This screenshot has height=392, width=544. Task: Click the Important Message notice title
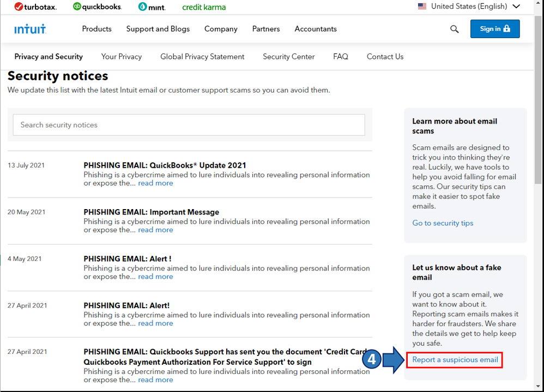[x=152, y=212]
